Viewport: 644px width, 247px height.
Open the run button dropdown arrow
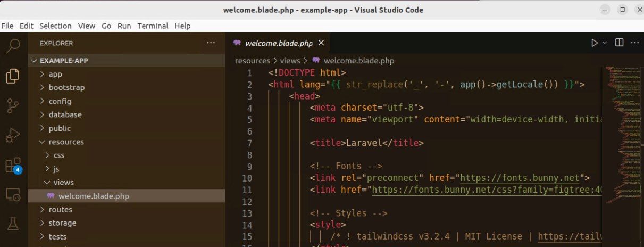click(605, 43)
